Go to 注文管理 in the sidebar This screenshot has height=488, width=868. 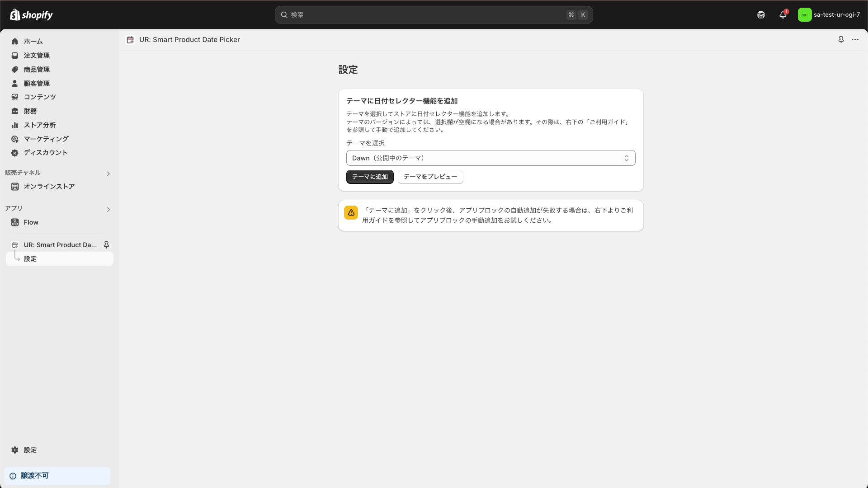coord(37,56)
